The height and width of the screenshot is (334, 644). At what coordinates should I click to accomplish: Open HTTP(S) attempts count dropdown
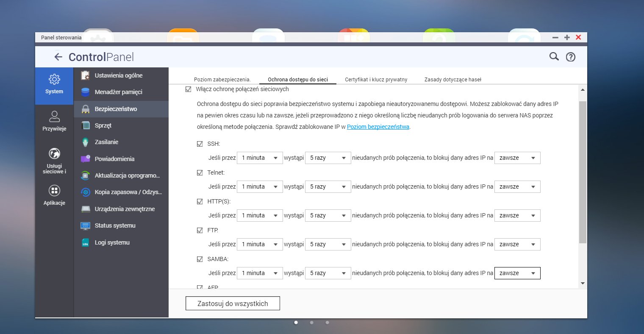[x=328, y=215]
